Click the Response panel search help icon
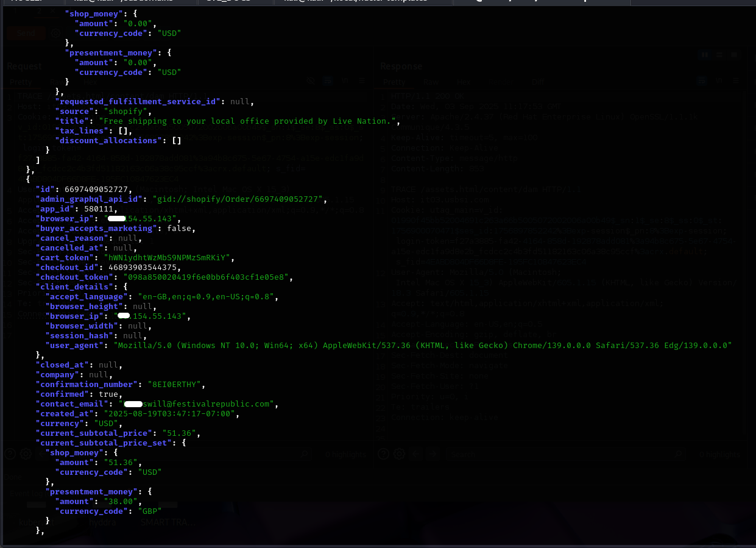The image size is (756, 548). pos(384,454)
